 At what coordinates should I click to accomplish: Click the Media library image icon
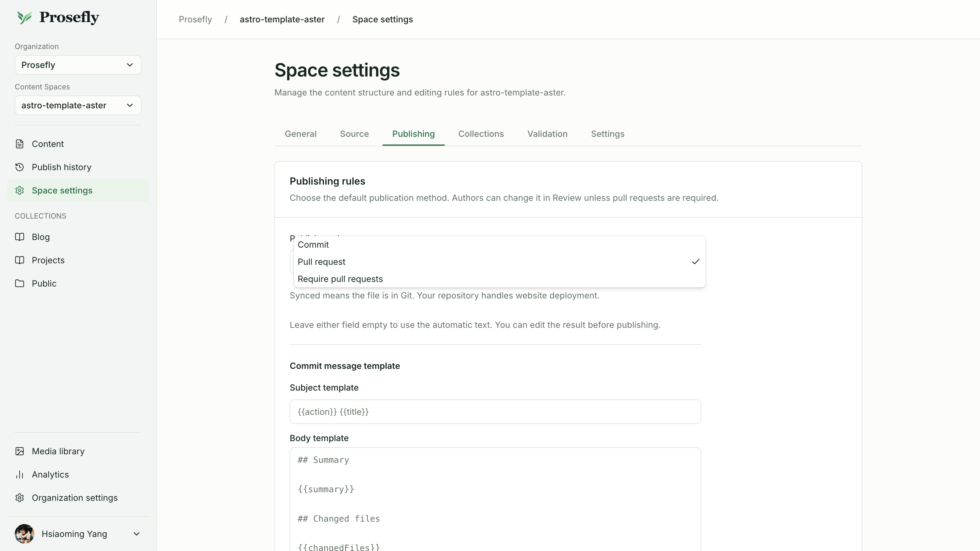pyautogui.click(x=20, y=452)
